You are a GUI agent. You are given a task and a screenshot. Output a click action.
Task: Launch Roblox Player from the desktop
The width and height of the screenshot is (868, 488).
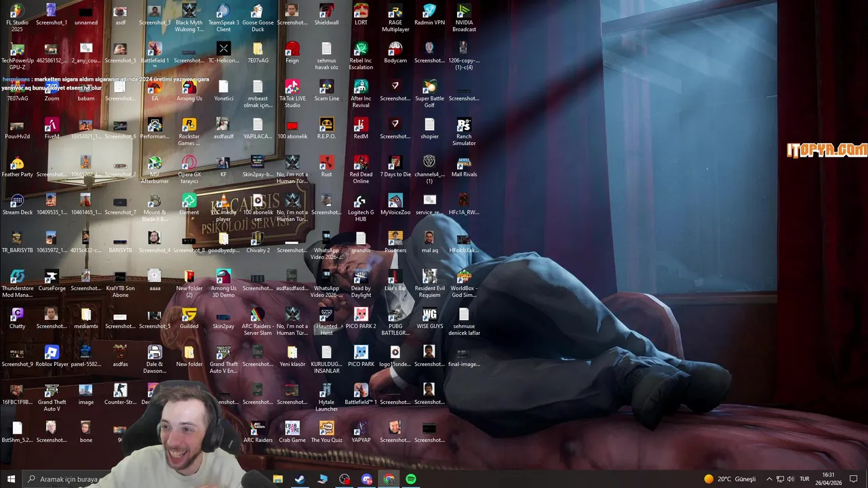(x=52, y=356)
